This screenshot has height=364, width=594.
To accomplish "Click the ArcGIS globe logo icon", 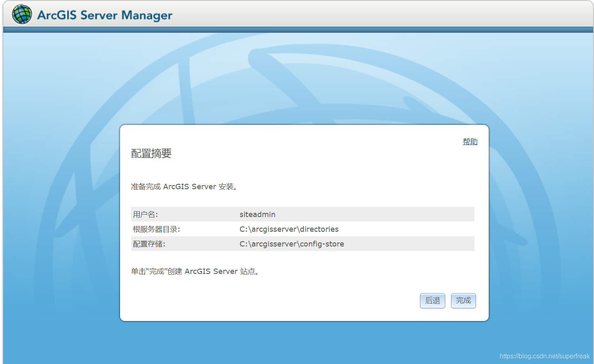I will pyautogui.click(x=22, y=14).
